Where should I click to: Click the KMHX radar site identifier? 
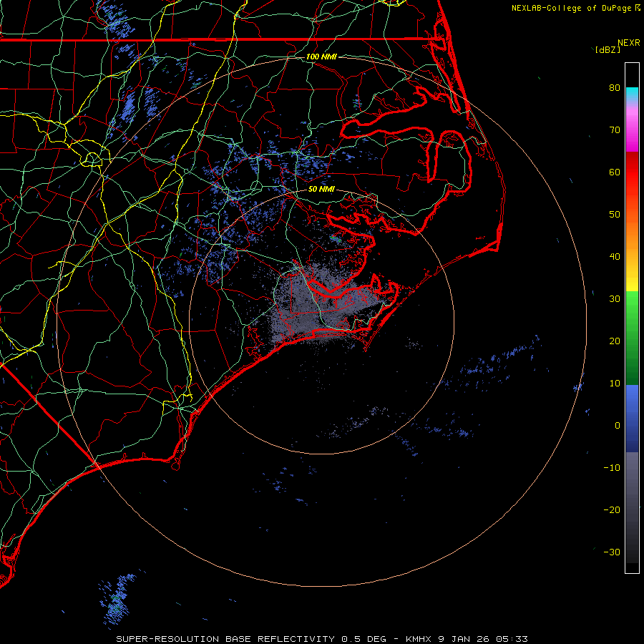pos(419,639)
